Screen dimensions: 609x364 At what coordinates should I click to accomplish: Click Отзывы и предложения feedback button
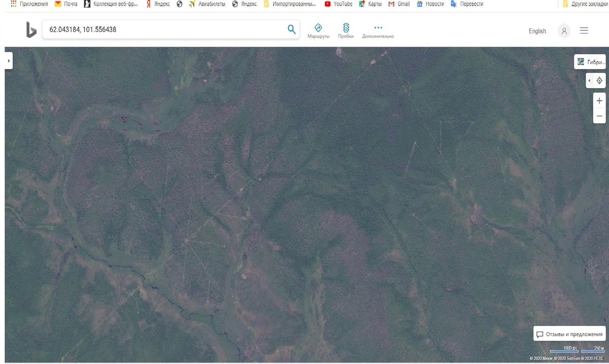click(x=569, y=334)
